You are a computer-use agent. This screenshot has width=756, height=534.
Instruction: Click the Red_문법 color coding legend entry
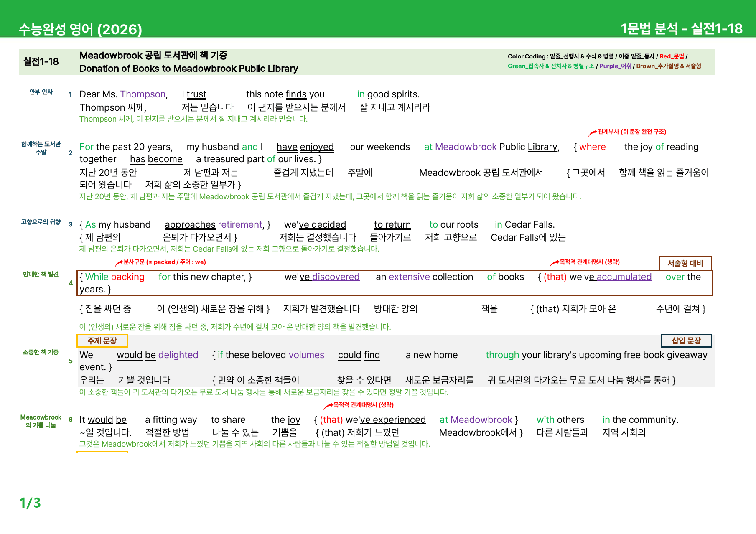point(672,56)
